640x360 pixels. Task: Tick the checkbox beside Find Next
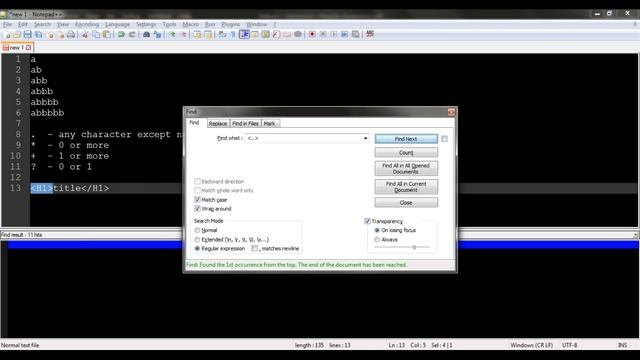tap(444, 139)
